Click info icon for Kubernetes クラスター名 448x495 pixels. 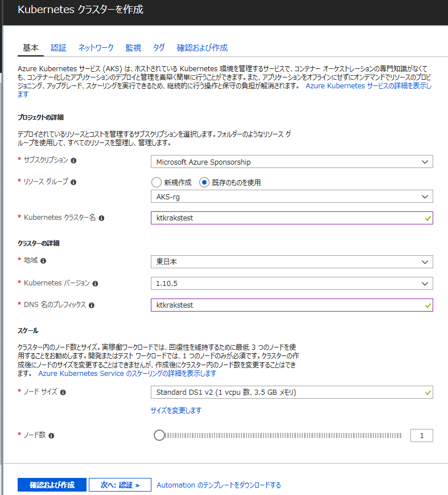click(x=101, y=218)
